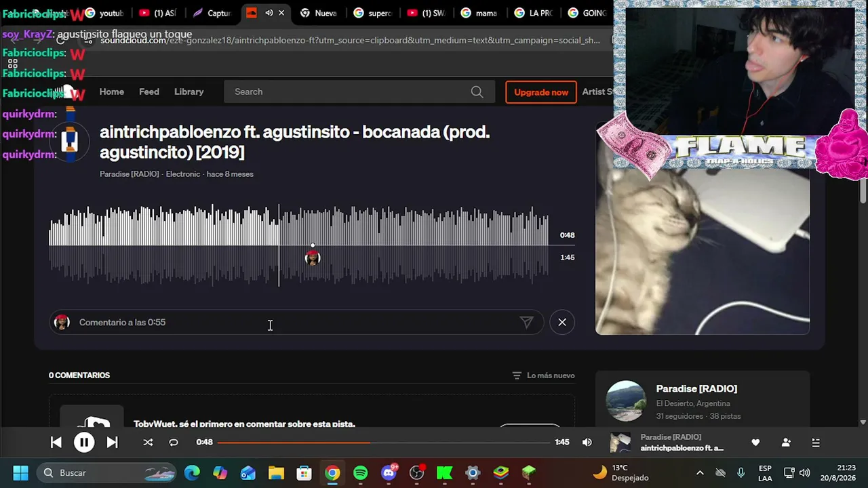Switch to the mama tab
This screenshot has width=868, height=488.
click(479, 13)
